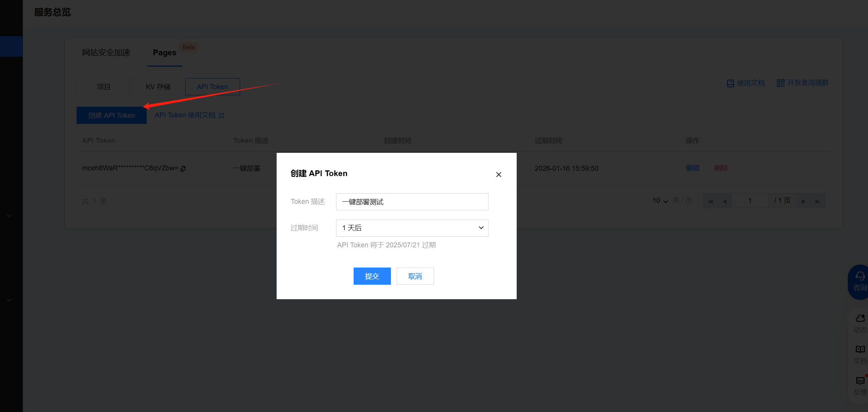Viewport: 868px width, 412px height.
Task: Go to last page with pagination icon
Action: [817, 201]
